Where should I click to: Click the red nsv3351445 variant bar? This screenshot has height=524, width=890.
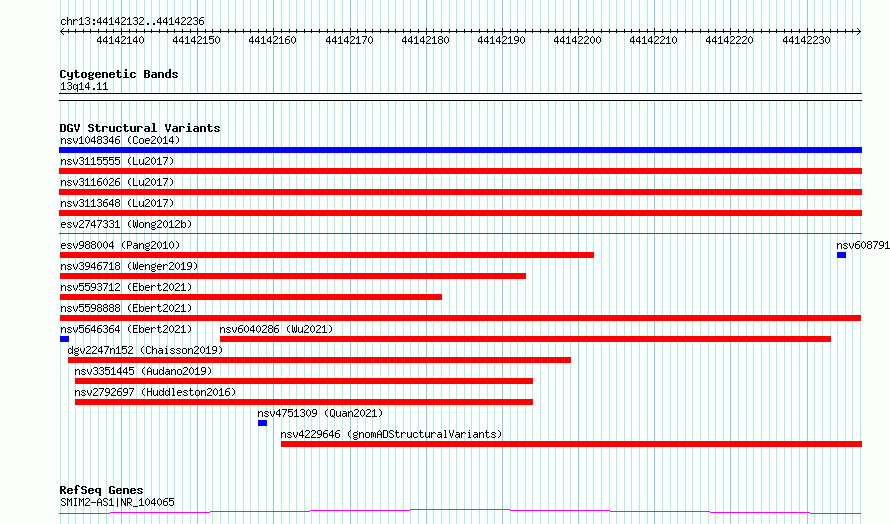point(304,381)
